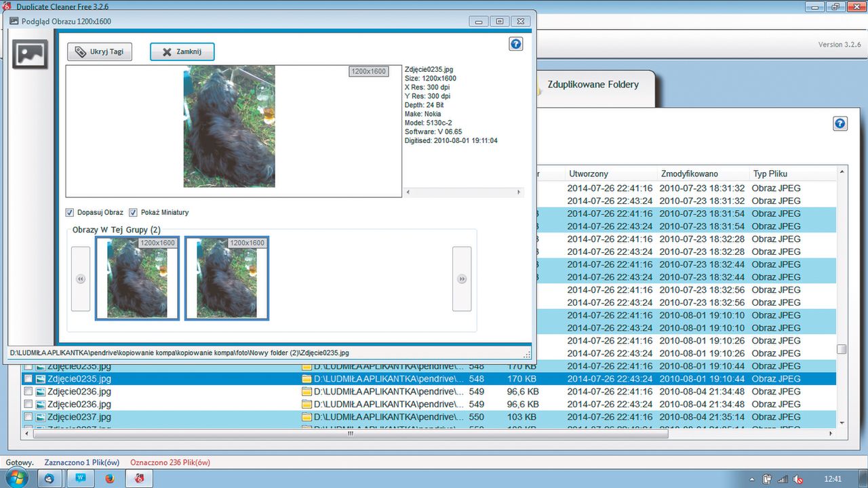Click the file name Zdjęcie0237.jpg
The image size is (868, 488).
[x=79, y=417]
